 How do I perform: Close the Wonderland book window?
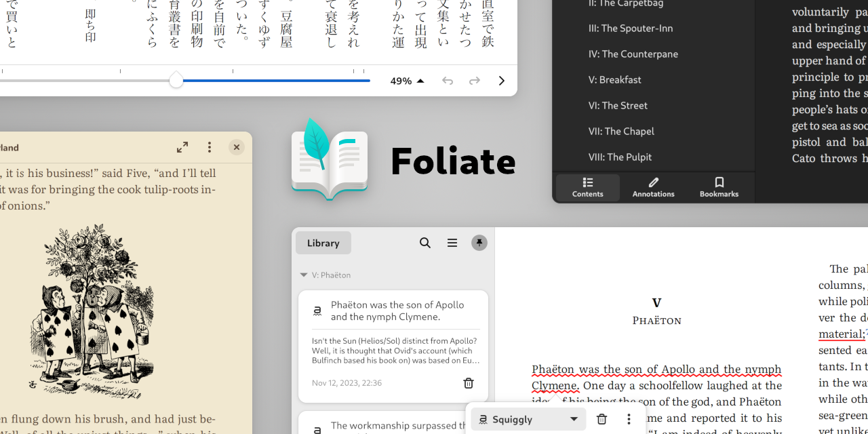tap(236, 147)
